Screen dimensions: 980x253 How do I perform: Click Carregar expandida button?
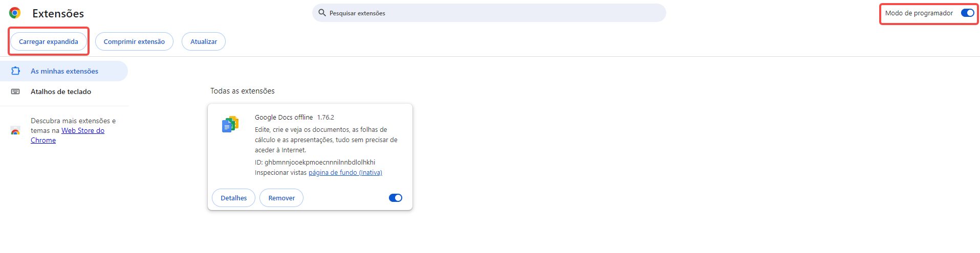point(49,41)
